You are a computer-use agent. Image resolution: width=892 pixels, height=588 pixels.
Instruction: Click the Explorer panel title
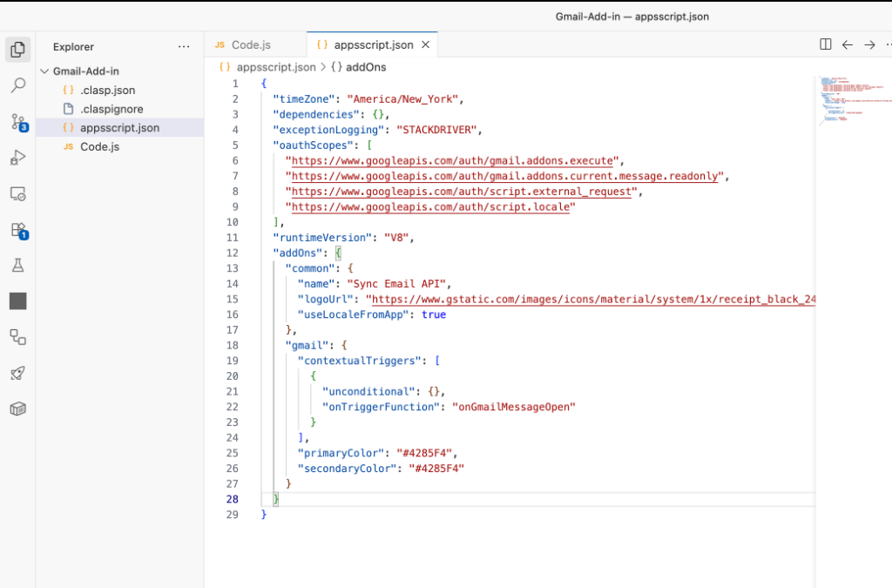click(x=73, y=47)
